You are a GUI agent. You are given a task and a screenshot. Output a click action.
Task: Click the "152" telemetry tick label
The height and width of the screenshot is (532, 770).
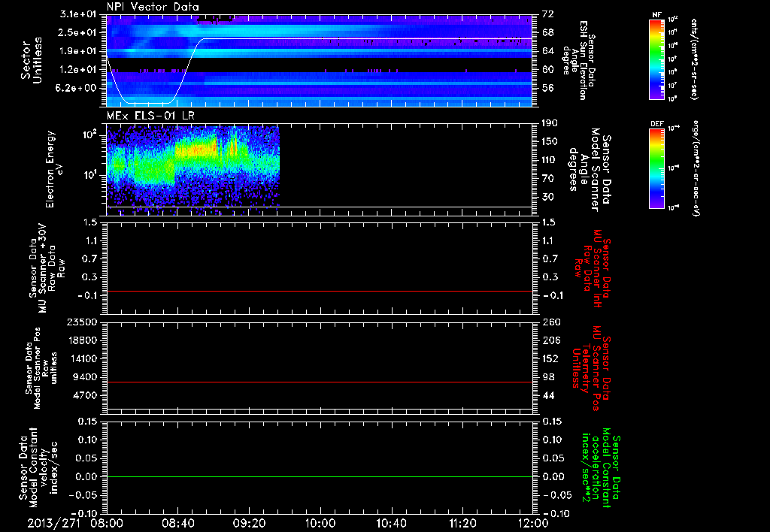[551, 358]
